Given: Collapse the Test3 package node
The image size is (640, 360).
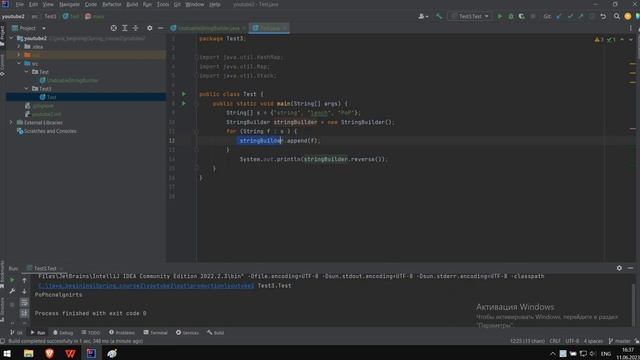Looking at the screenshot, I should (x=27, y=89).
